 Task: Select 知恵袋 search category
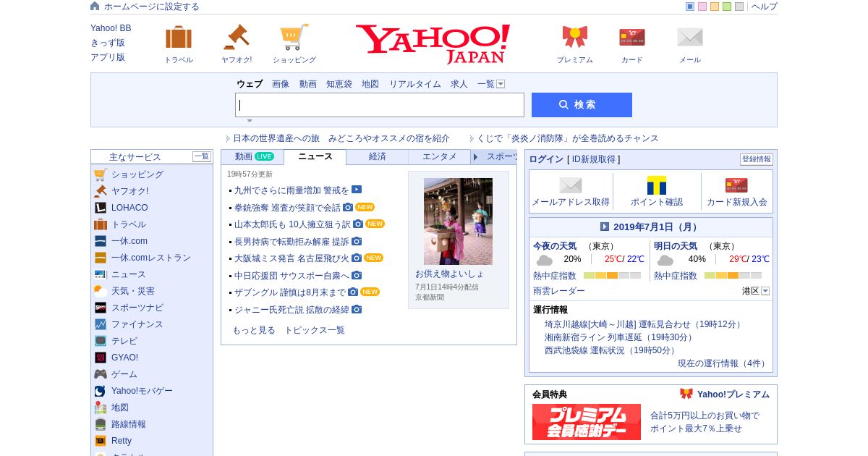339,84
